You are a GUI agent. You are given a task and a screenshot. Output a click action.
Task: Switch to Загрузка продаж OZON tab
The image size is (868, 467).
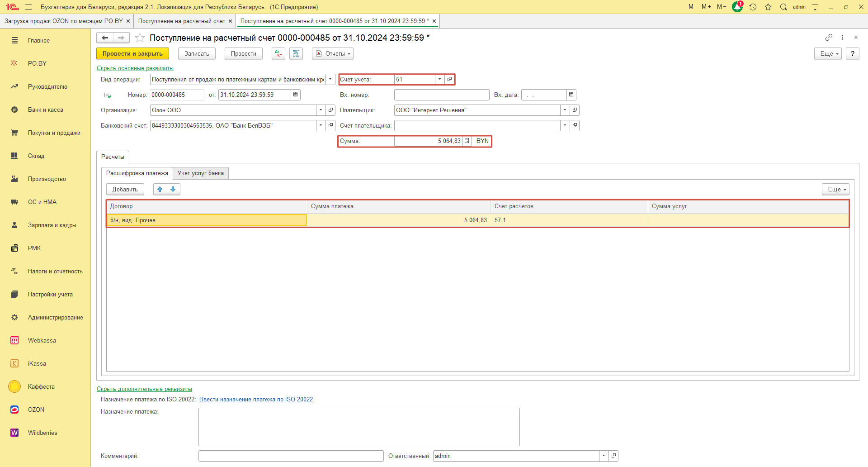coord(63,21)
